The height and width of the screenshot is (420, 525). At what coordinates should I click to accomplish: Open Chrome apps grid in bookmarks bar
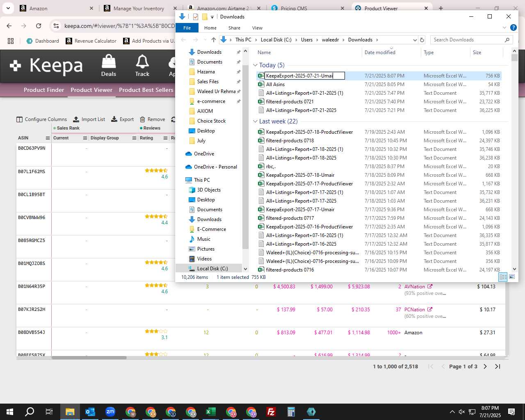(11, 41)
